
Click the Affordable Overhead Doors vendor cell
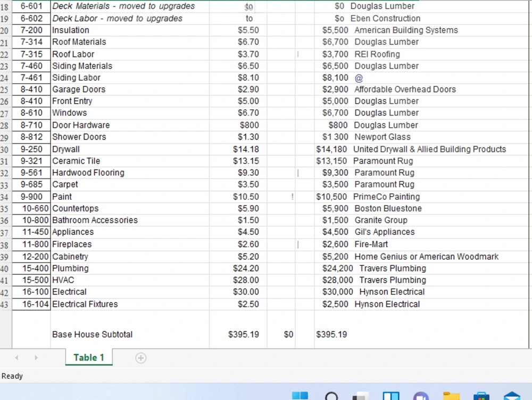[405, 89]
